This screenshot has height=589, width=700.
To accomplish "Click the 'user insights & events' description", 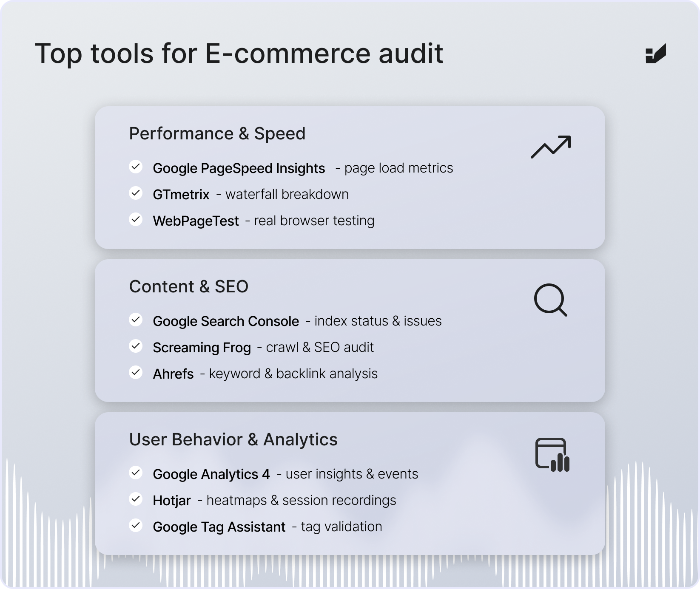I will pyautogui.click(x=352, y=474).
